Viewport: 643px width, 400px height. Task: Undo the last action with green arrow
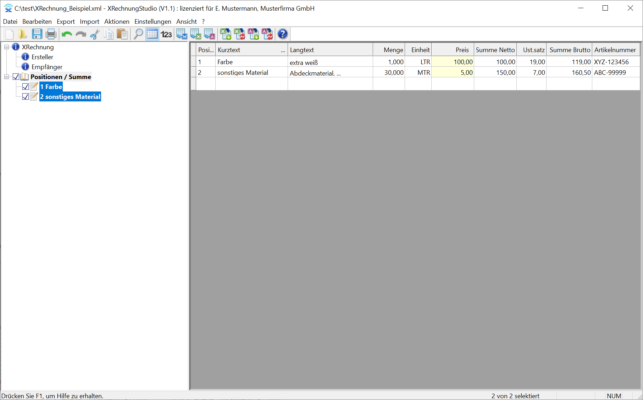tap(67, 34)
